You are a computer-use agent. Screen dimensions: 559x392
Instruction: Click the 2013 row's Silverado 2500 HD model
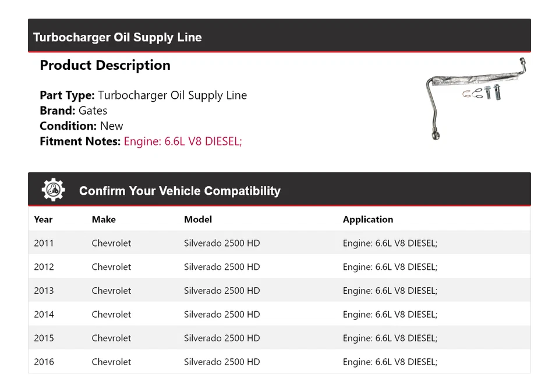coord(222,291)
